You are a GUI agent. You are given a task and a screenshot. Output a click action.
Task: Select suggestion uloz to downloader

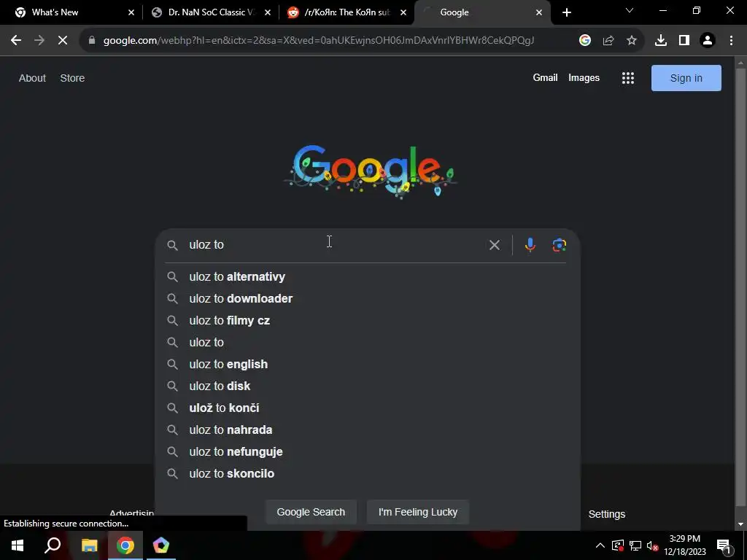pos(368,298)
